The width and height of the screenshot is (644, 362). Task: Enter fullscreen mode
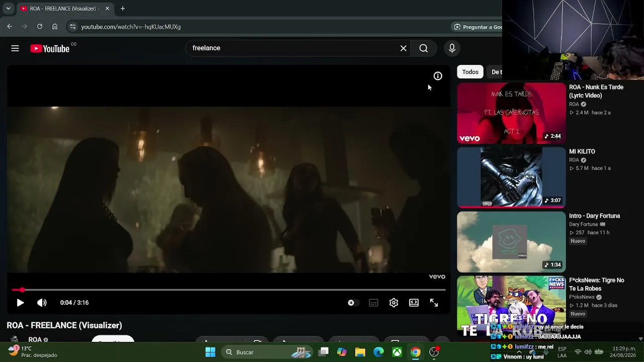pyautogui.click(x=434, y=303)
